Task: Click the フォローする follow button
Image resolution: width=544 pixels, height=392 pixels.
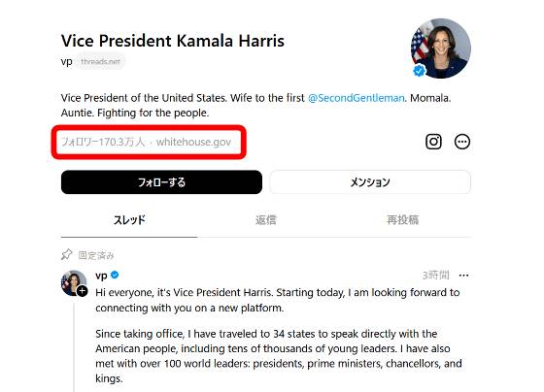Action: pos(161,182)
